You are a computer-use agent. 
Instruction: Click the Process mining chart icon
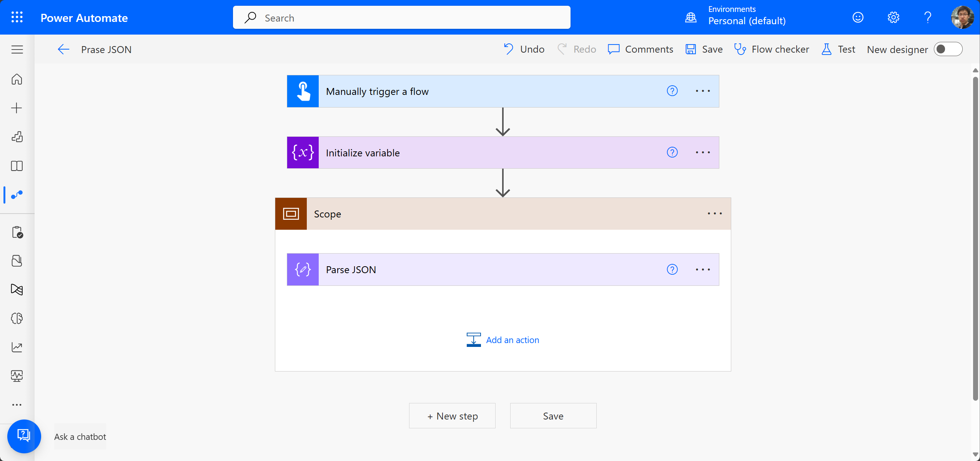[17, 347]
